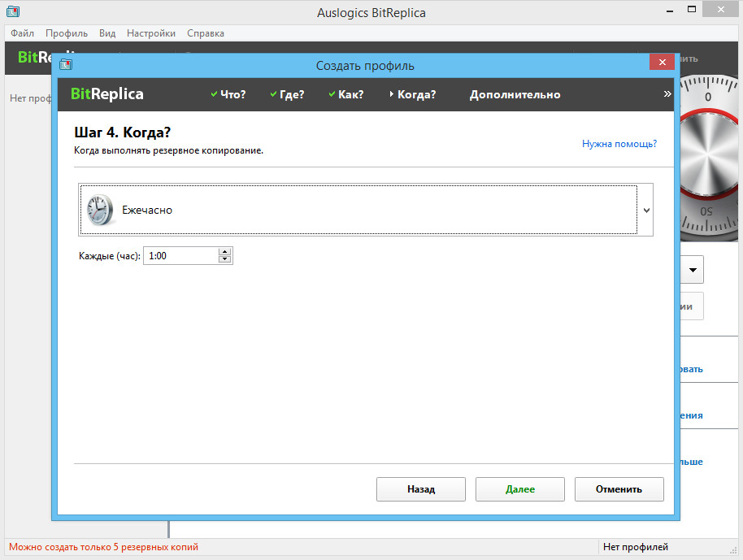This screenshot has width=743, height=560.
Task: Open the Вид menu
Action: [107, 33]
